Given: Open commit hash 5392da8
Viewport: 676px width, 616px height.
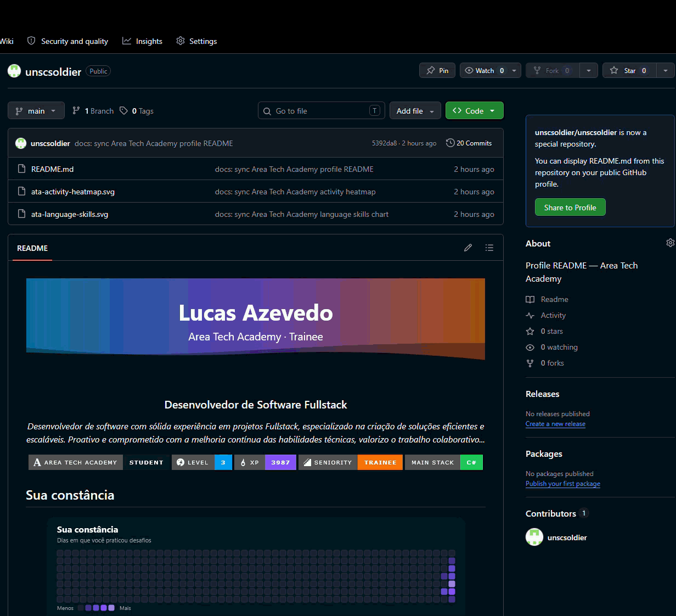Looking at the screenshot, I should (384, 143).
